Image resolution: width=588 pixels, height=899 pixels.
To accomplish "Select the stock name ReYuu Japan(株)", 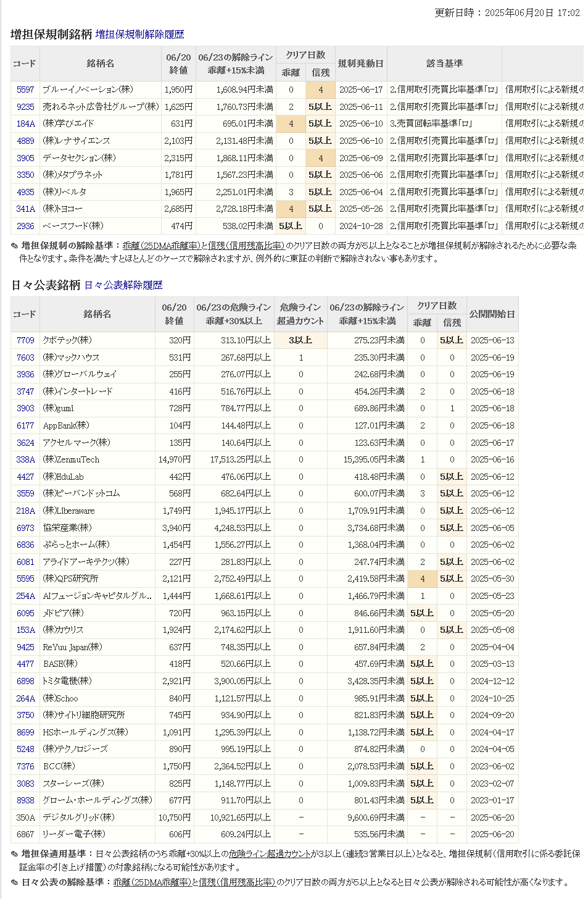I will pyautogui.click(x=72, y=647).
